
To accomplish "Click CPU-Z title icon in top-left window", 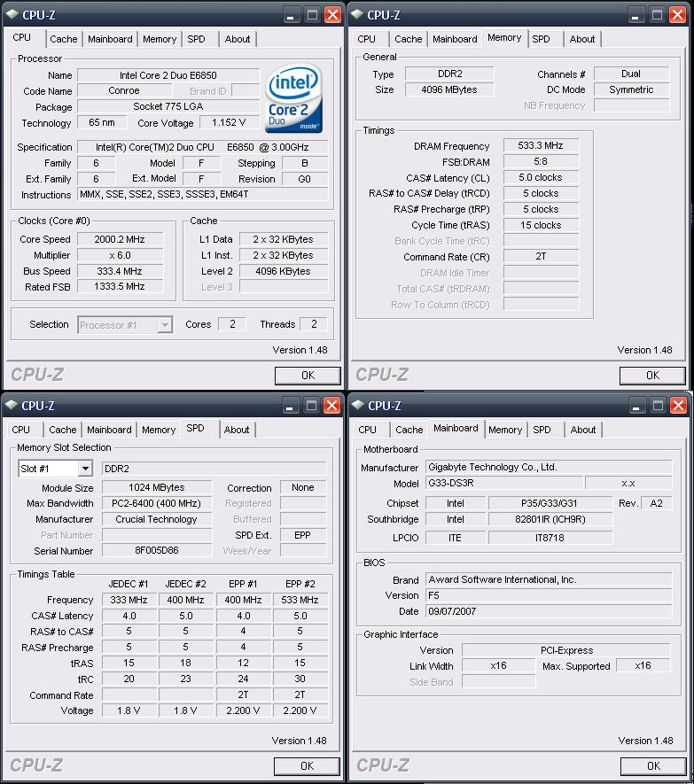I will click(12, 14).
